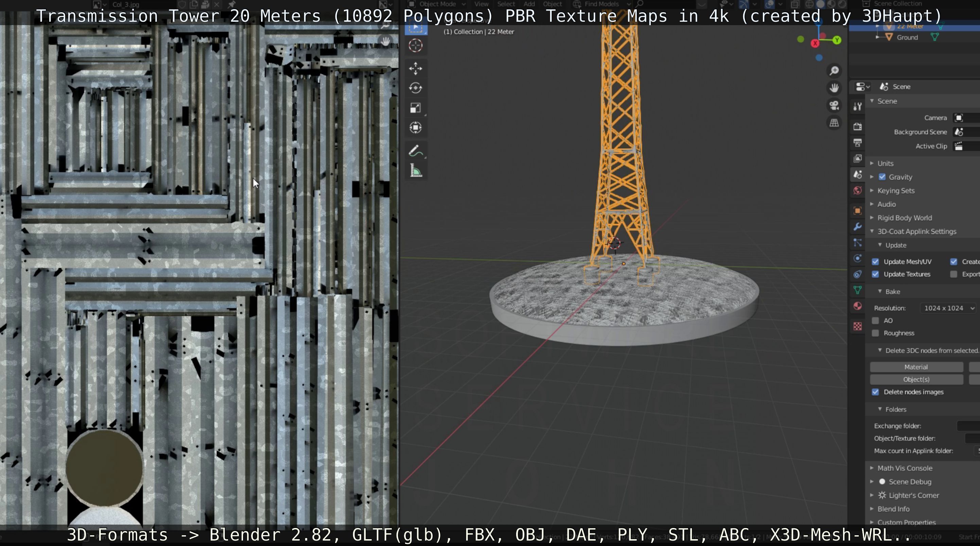Viewport: 980px width, 546px height.
Task: Select the Scale tool
Action: click(x=416, y=108)
